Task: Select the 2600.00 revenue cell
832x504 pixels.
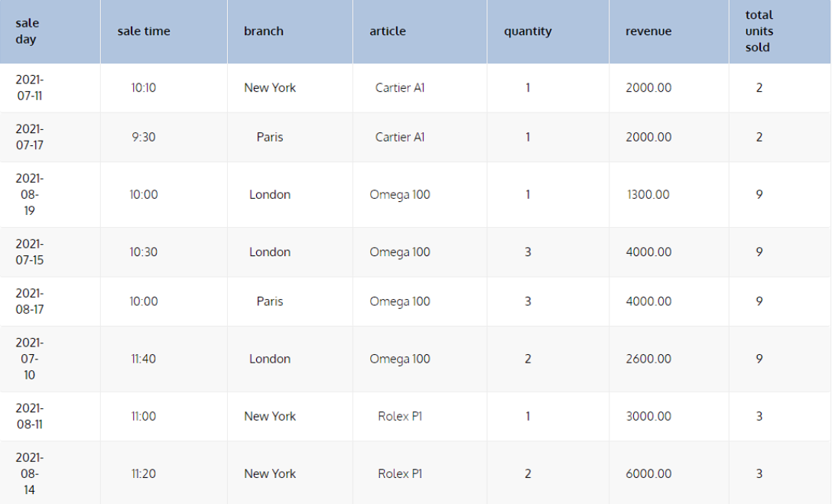Action: tap(648, 359)
